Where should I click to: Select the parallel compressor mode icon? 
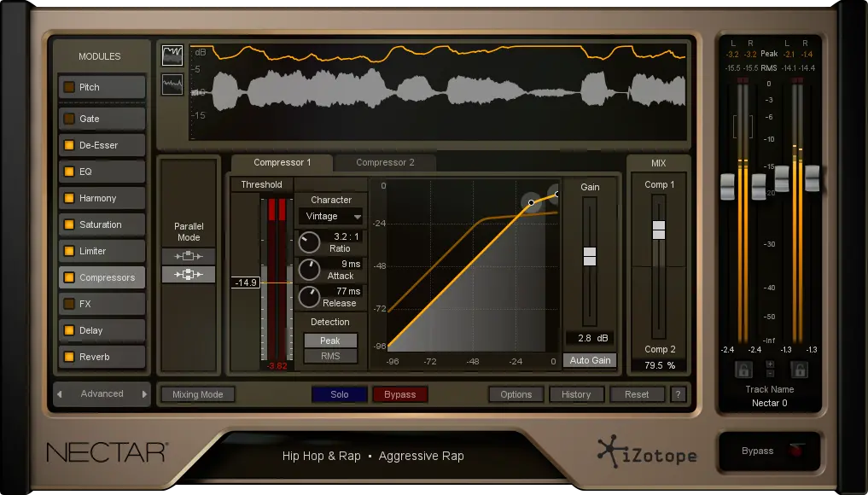[189, 274]
